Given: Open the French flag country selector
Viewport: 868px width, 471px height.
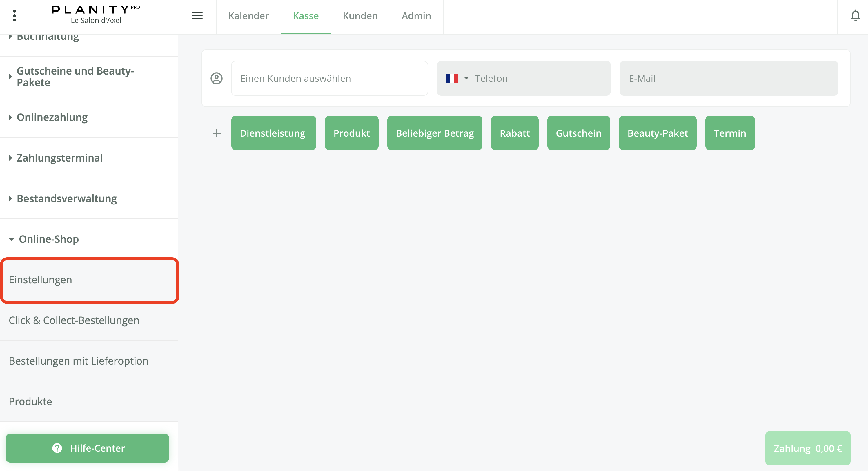Looking at the screenshot, I should point(457,78).
